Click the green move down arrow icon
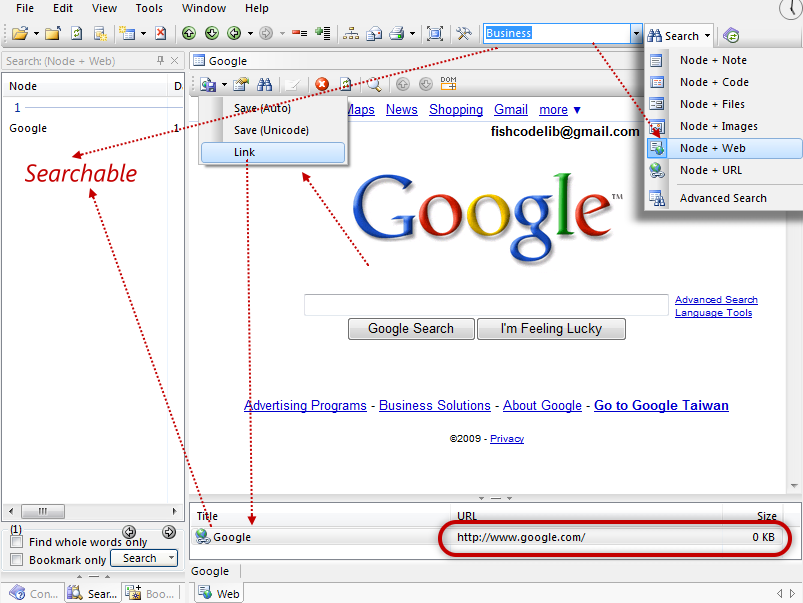Screen dimensions: 803x603 pyautogui.click(x=212, y=34)
